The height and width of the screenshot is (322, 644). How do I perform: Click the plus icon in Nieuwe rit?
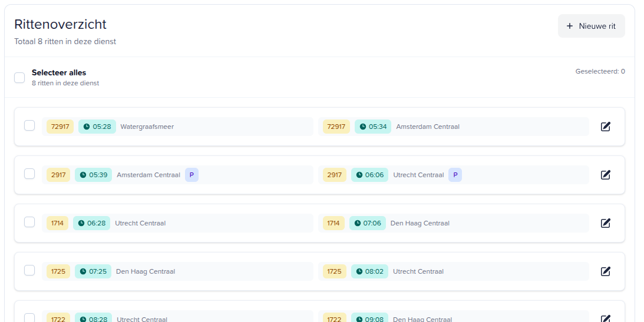click(569, 26)
